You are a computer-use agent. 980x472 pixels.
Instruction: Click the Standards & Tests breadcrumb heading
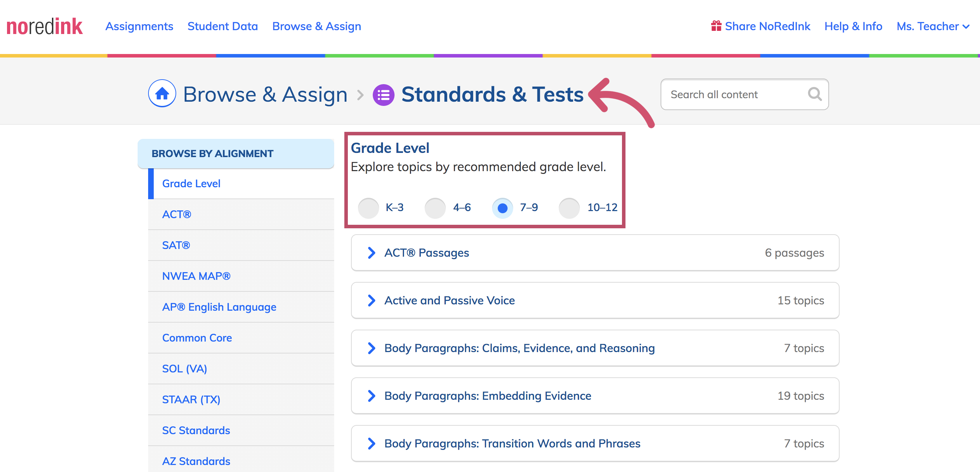click(x=492, y=94)
